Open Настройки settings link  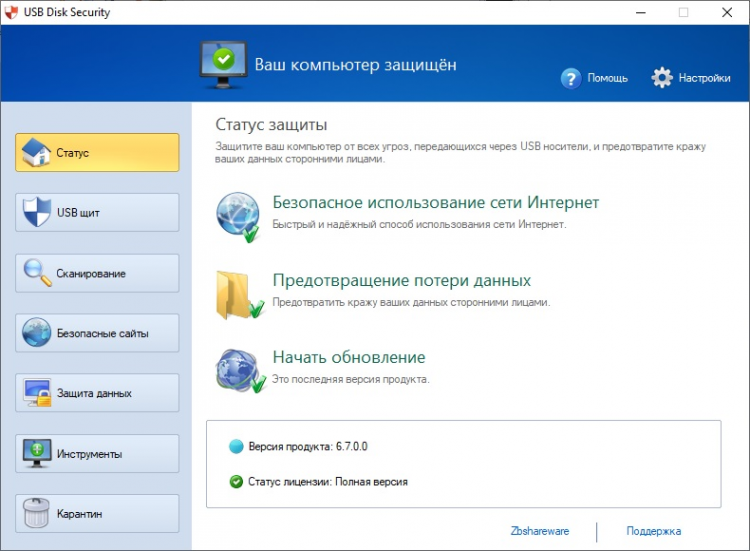click(x=705, y=78)
